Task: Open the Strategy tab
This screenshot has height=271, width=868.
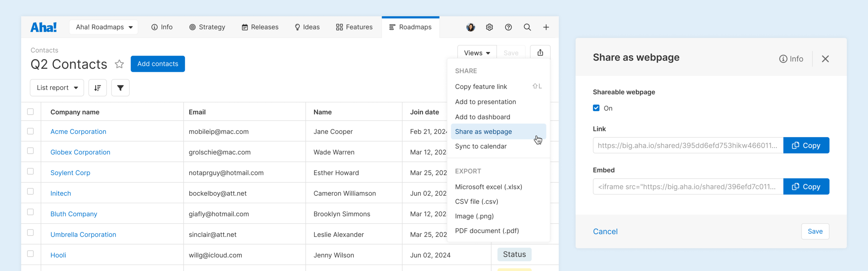Action: point(207,27)
